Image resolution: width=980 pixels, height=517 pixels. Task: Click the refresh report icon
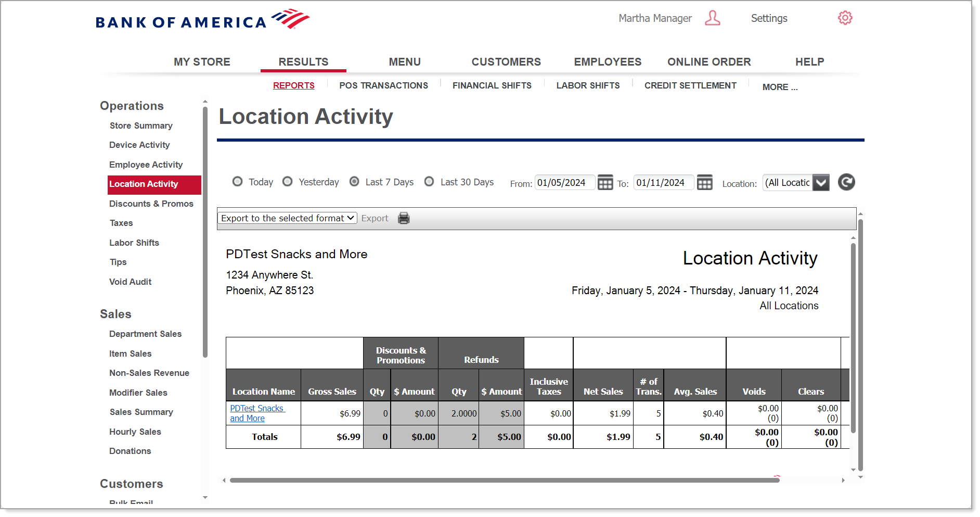point(846,182)
